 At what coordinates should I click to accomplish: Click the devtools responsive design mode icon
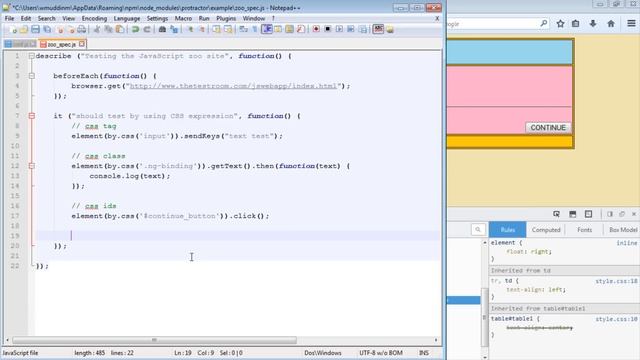(x=588, y=214)
